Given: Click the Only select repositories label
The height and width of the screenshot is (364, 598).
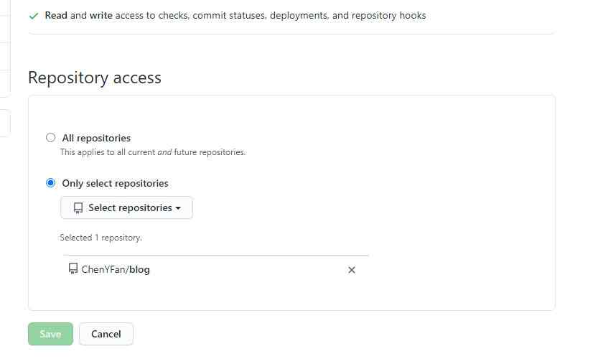Looking at the screenshot, I should click(115, 183).
